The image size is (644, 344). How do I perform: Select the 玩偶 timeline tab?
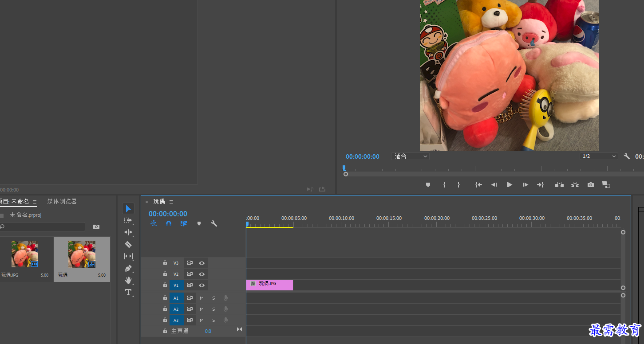click(x=159, y=201)
